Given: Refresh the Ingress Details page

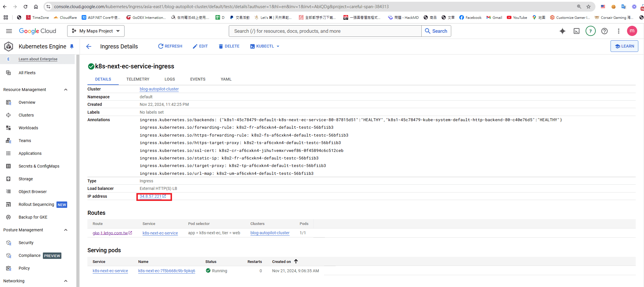Looking at the screenshot, I should click(170, 46).
